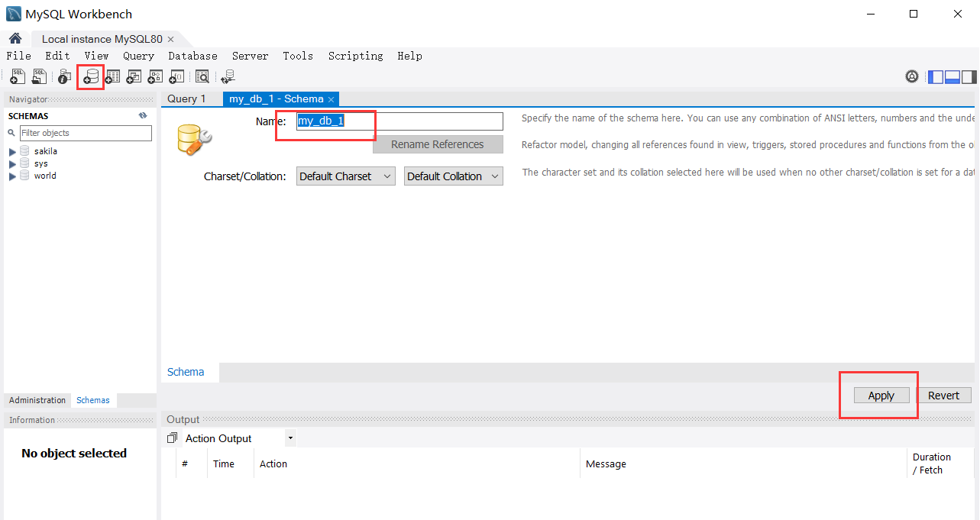Expand the world schema
The image size is (980, 520).
pyautogui.click(x=12, y=176)
